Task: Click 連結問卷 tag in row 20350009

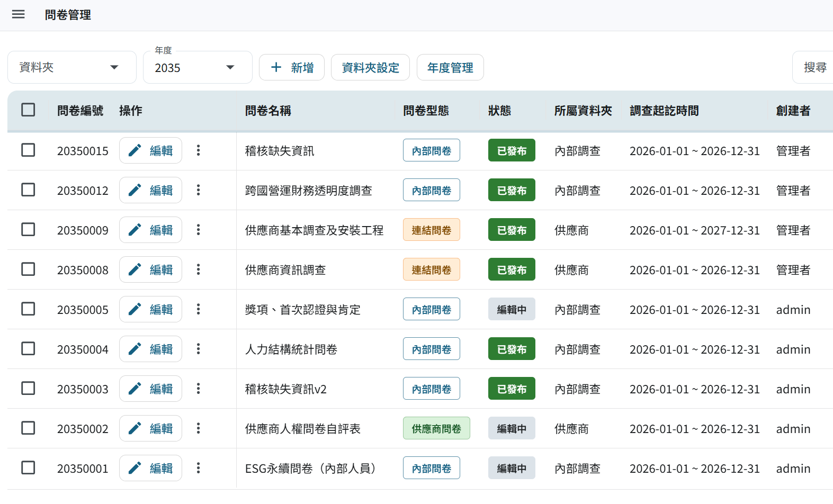Action: click(432, 230)
